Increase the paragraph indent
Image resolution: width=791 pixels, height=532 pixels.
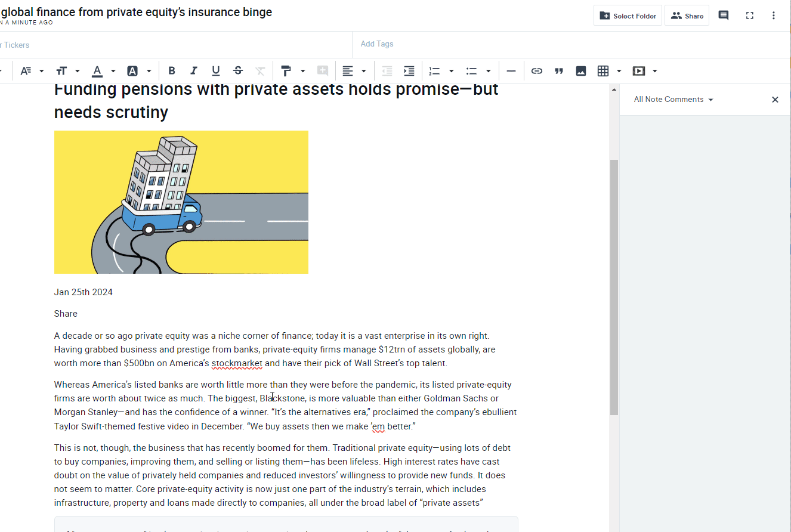click(x=409, y=71)
